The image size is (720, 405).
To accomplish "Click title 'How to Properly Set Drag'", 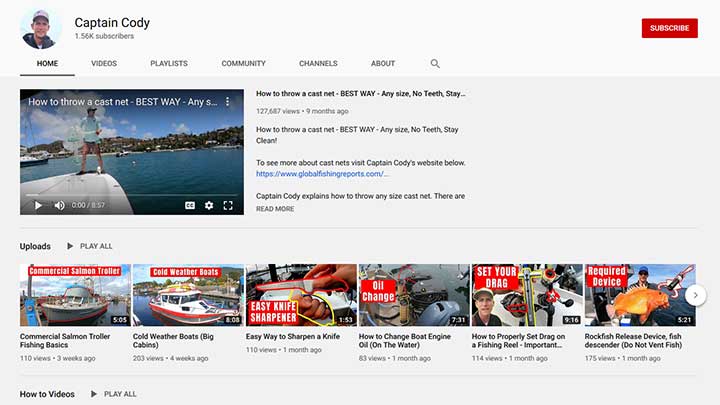I will 518,341.
